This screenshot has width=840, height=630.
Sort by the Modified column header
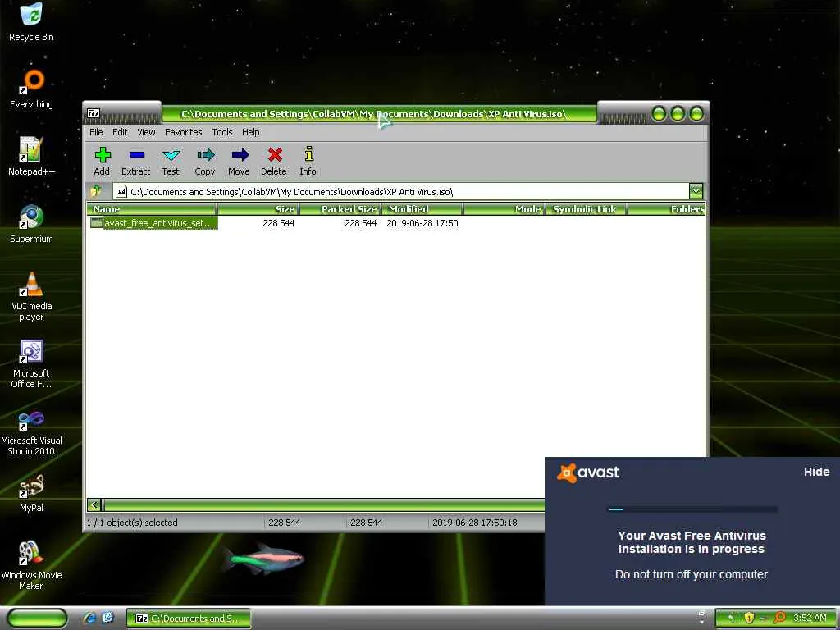pyautogui.click(x=422, y=209)
